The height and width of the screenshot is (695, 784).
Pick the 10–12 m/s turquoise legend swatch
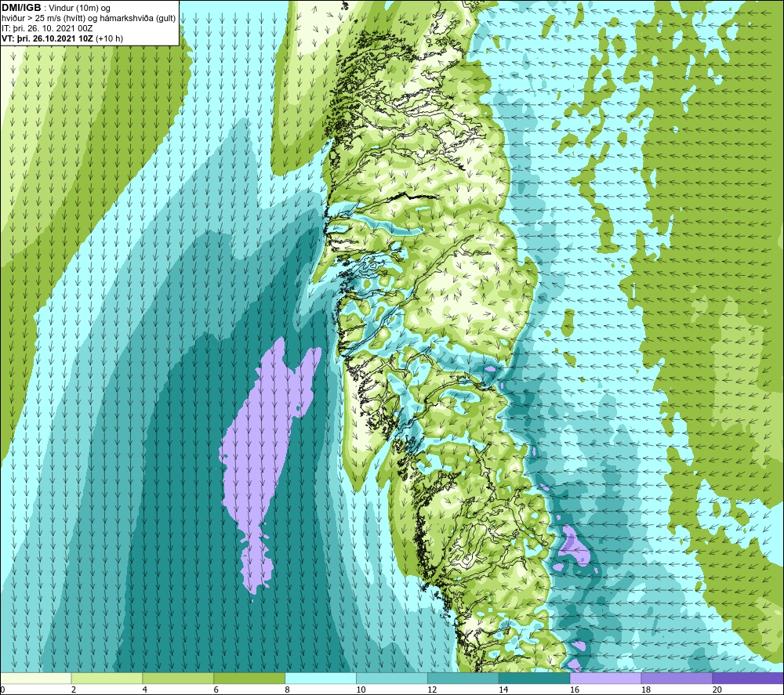[392, 678]
